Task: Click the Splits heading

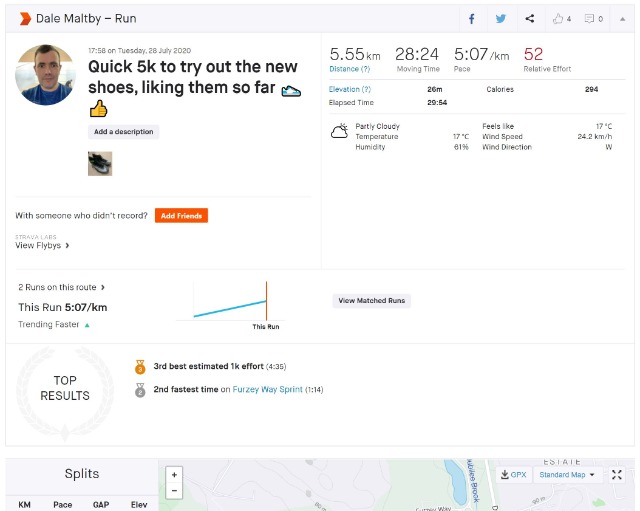Action: pos(82,473)
